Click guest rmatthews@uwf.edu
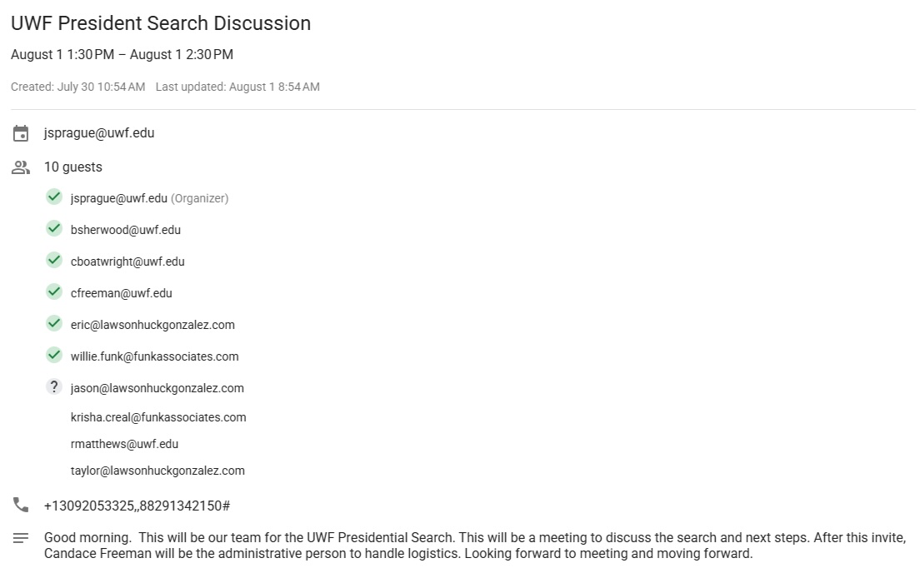 (124, 444)
